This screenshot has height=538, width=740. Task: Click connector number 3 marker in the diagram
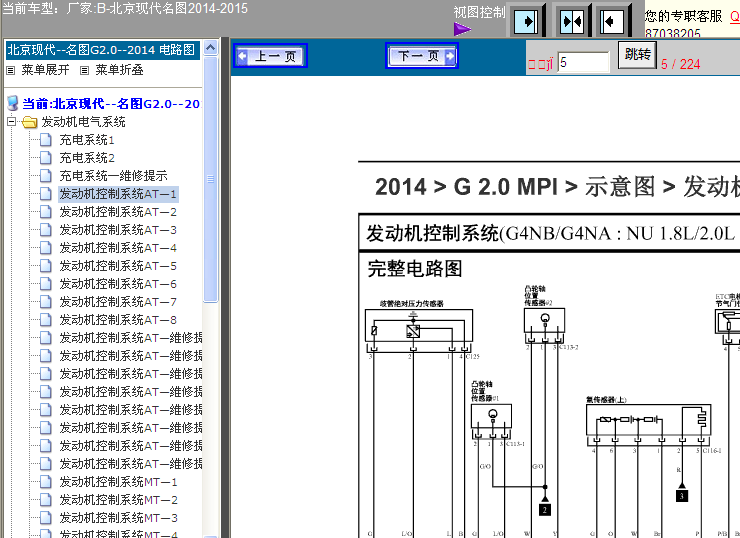[681, 496]
